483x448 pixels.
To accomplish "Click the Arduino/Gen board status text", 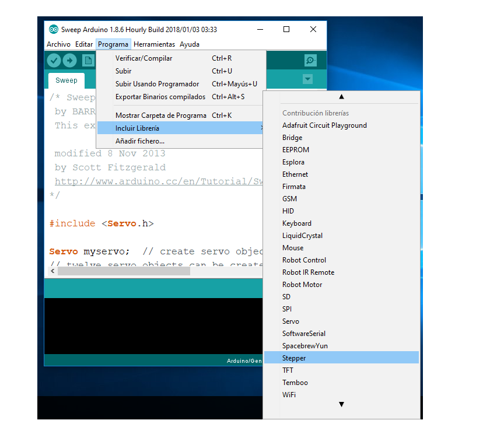I will click(x=244, y=361).
